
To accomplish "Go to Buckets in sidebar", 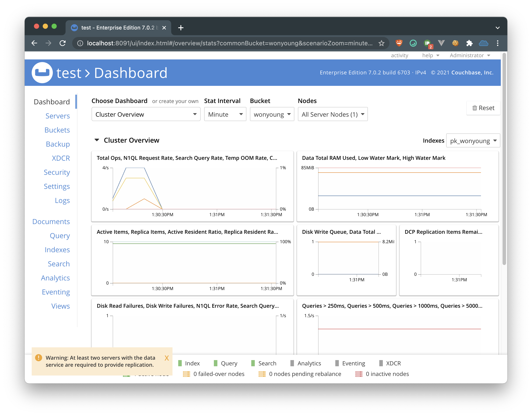I will coord(57,130).
